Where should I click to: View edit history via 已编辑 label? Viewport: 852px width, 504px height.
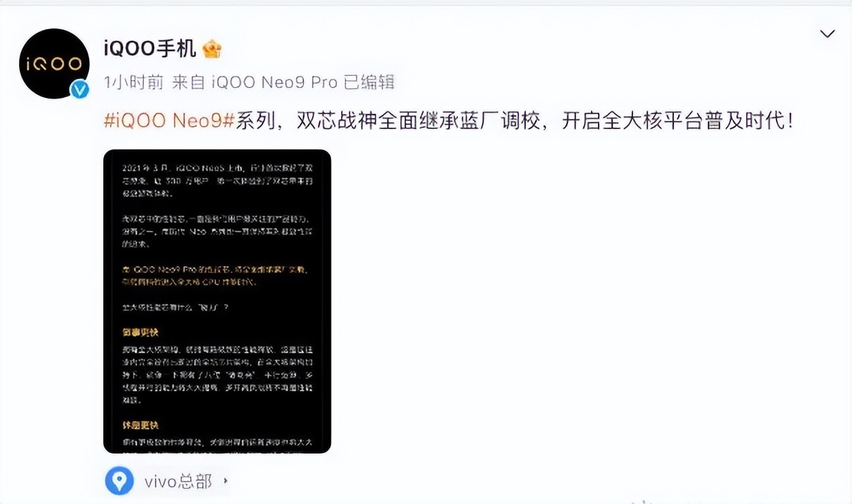click(369, 82)
